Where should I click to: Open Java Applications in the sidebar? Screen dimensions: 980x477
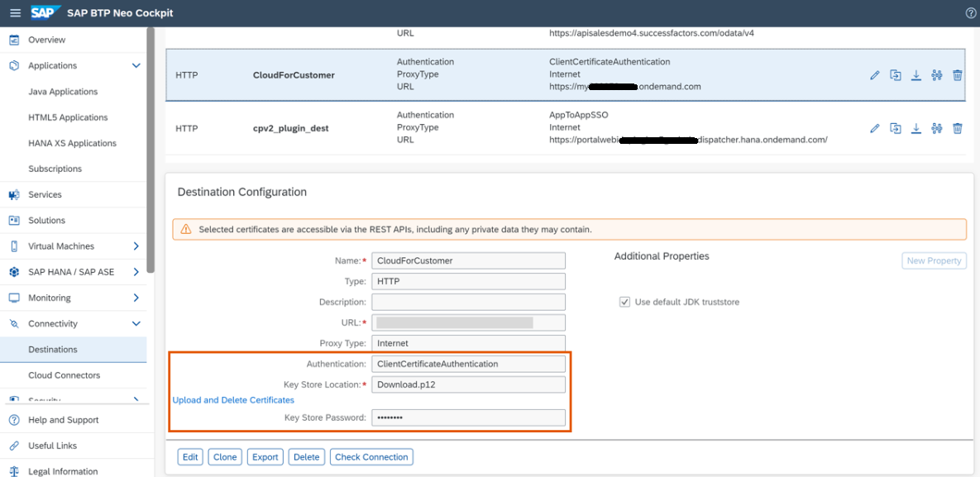point(63,92)
